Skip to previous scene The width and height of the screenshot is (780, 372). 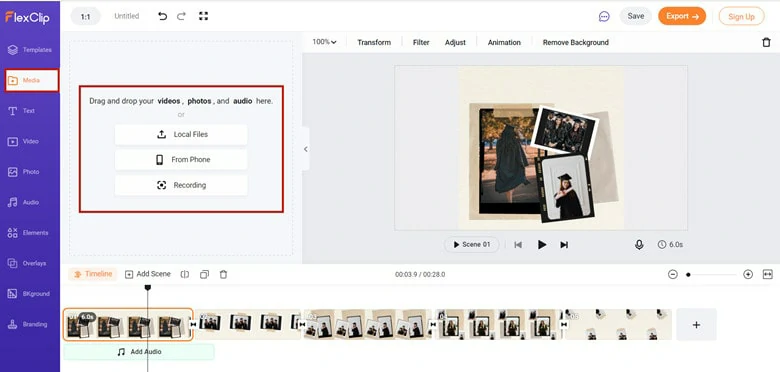(x=518, y=245)
